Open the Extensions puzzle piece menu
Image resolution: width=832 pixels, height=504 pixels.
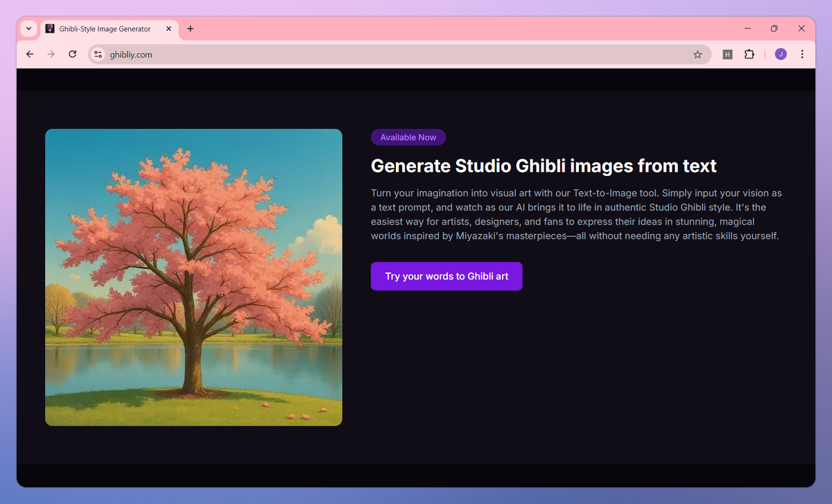(x=749, y=54)
